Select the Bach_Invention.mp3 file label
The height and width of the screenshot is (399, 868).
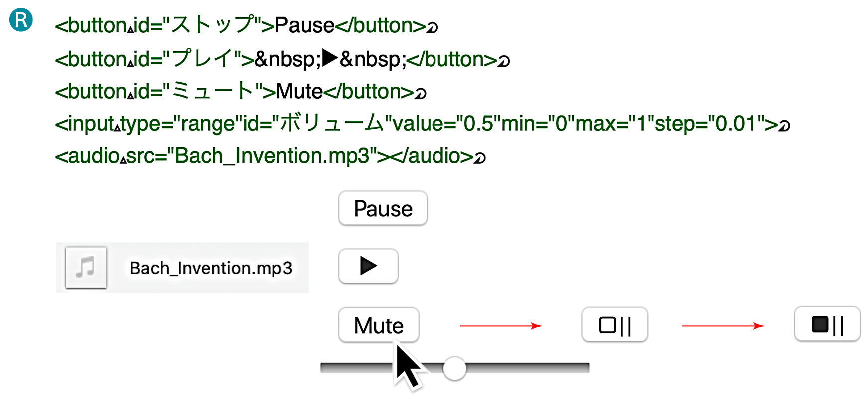(x=211, y=268)
